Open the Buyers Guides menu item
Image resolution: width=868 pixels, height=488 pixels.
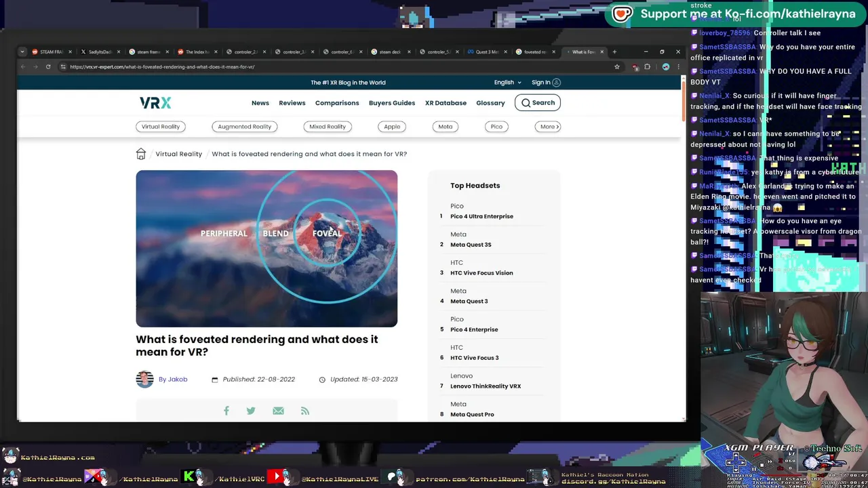pyautogui.click(x=392, y=103)
